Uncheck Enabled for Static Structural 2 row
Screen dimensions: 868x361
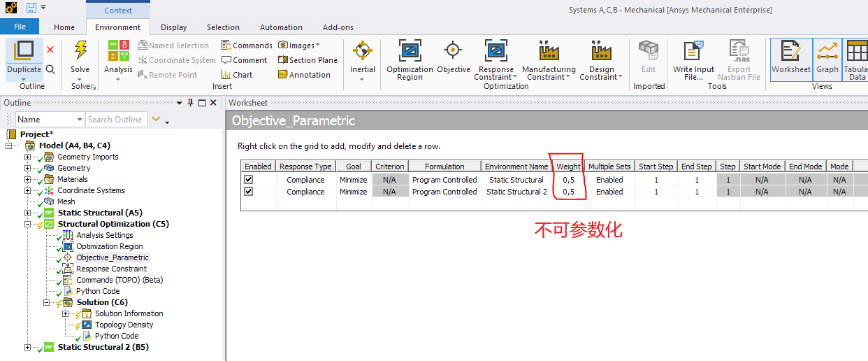[x=248, y=192]
